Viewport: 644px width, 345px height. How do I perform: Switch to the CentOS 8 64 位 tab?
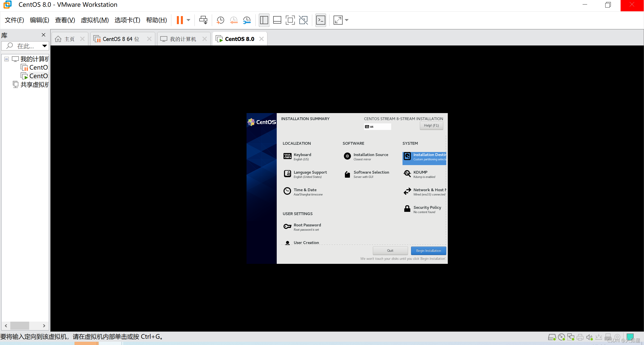click(121, 39)
